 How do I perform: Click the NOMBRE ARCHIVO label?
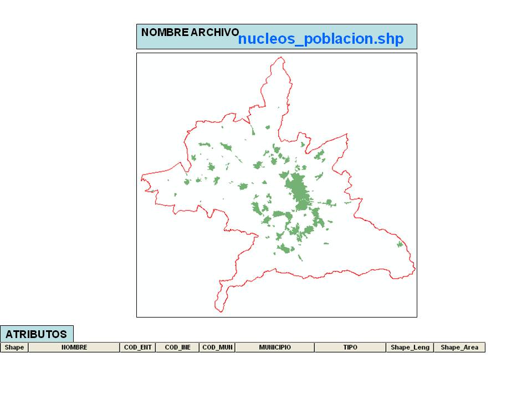[x=190, y=32]
